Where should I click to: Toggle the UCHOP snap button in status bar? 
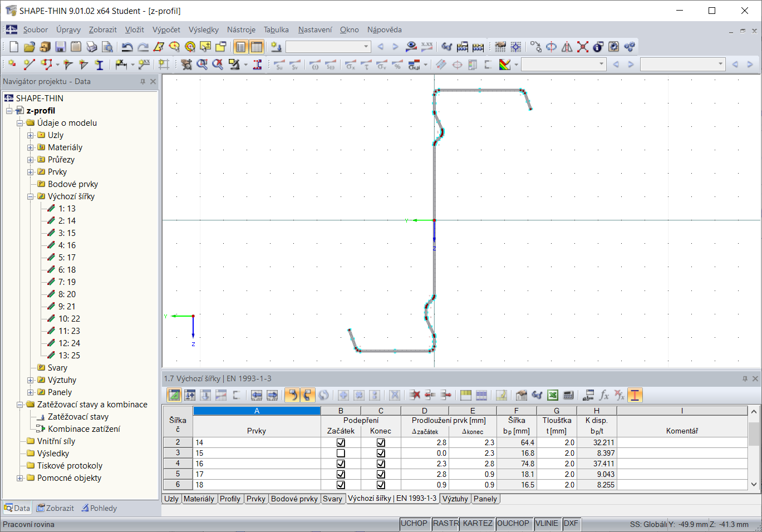(x=414, y=524)
